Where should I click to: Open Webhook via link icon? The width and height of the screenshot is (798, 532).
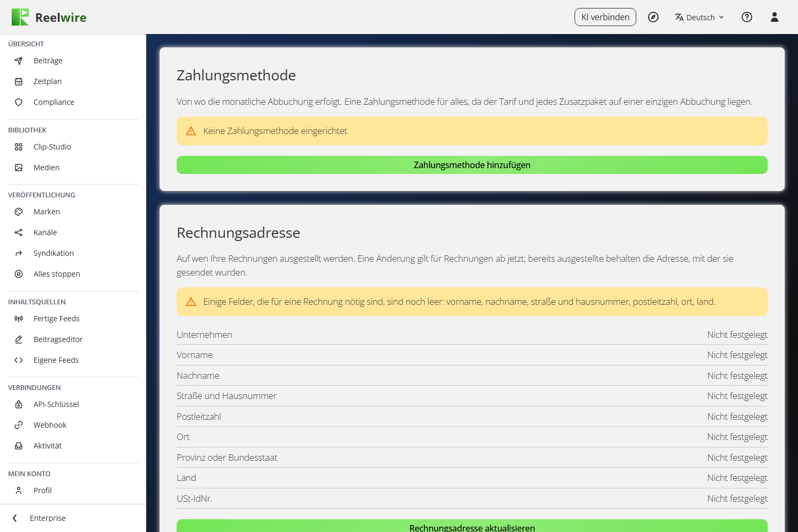coord(19,425)
